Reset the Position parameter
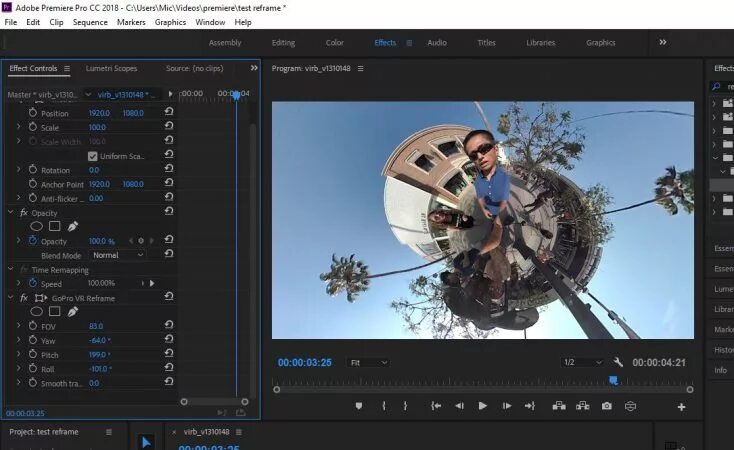The height and width of the screenshot is (450, 734). click(x=169, y=113)
